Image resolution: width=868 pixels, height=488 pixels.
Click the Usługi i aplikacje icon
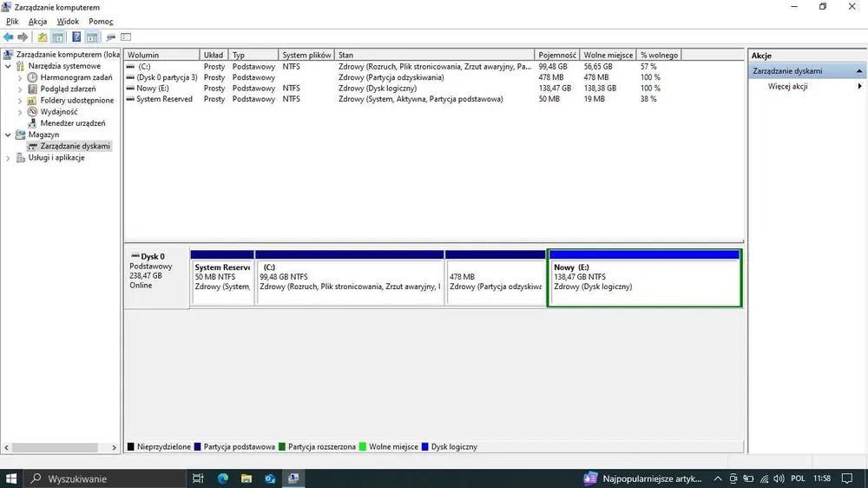(x=21, y=158)
